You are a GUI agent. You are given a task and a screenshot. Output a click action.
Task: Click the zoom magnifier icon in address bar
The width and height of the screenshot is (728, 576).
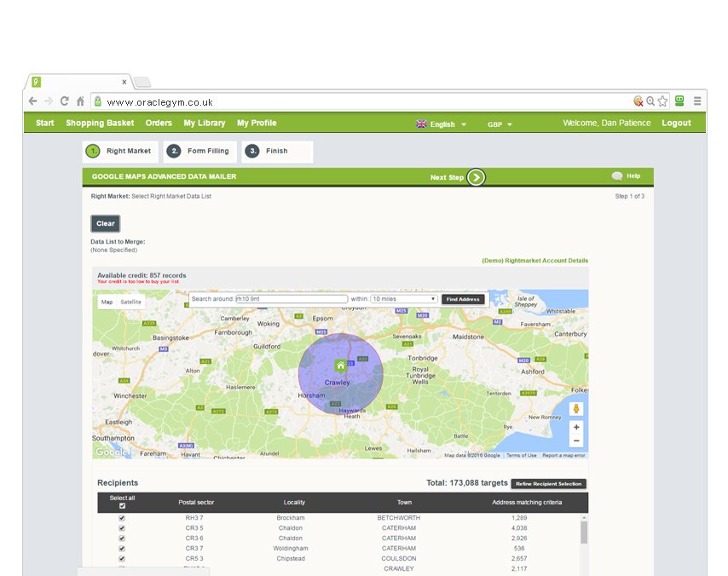click(x=650, y=101)
